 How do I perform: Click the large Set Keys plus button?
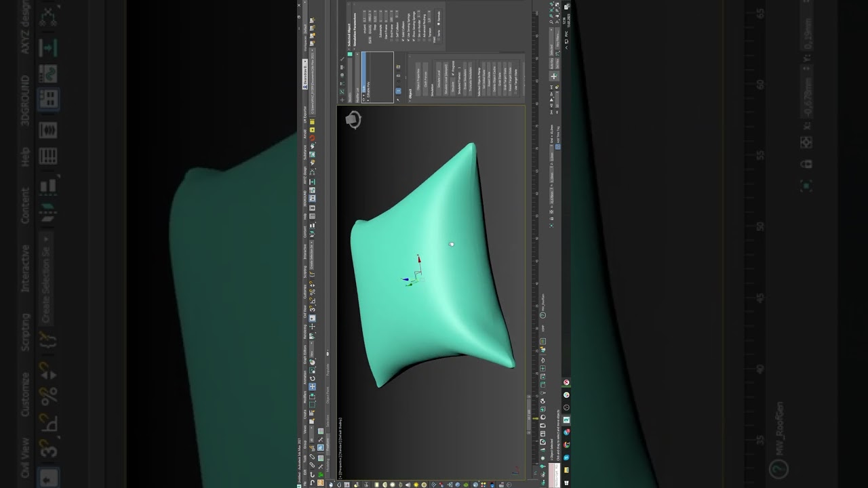tap(554, 76)
